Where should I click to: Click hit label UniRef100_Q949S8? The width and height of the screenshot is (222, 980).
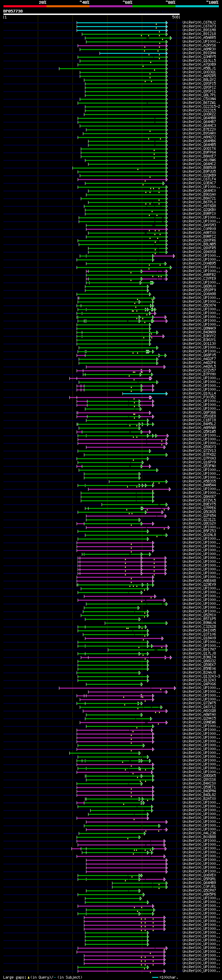pyautogui.click(x=199, y=252)
